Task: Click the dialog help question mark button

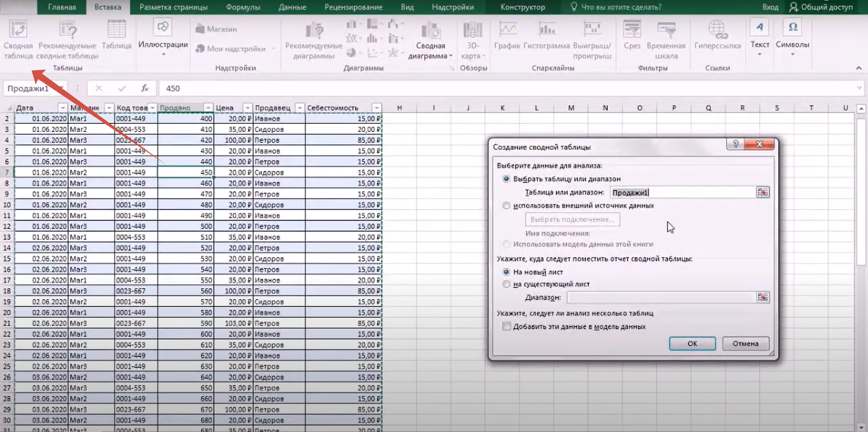Action: tap(736, 144)
